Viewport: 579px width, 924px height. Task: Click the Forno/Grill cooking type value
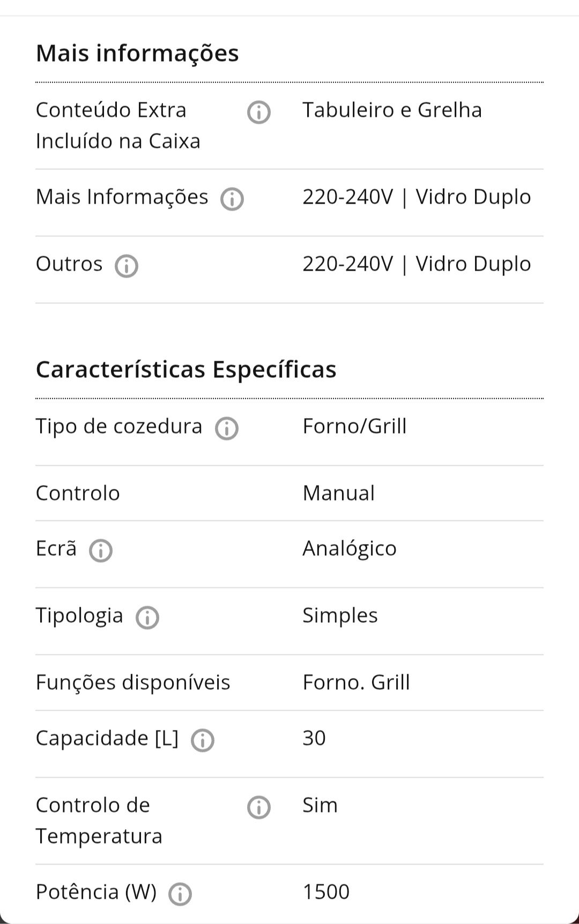click(x=354, y=426)
